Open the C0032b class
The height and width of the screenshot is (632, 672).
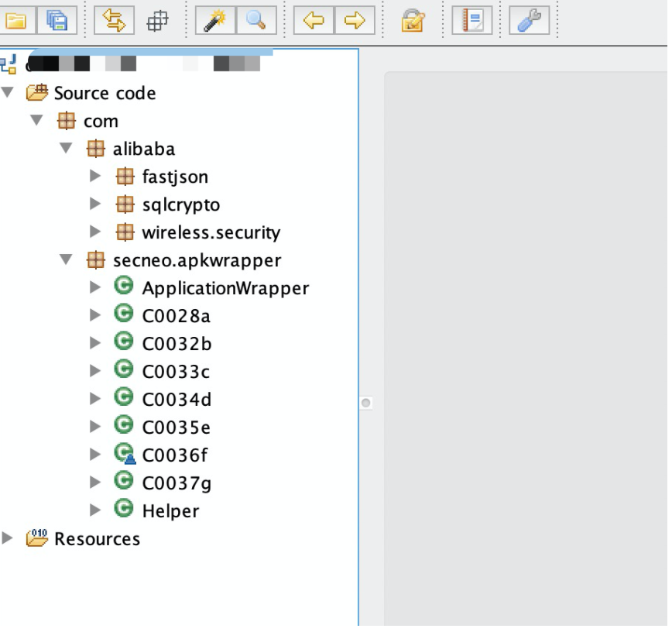(177, 344)
